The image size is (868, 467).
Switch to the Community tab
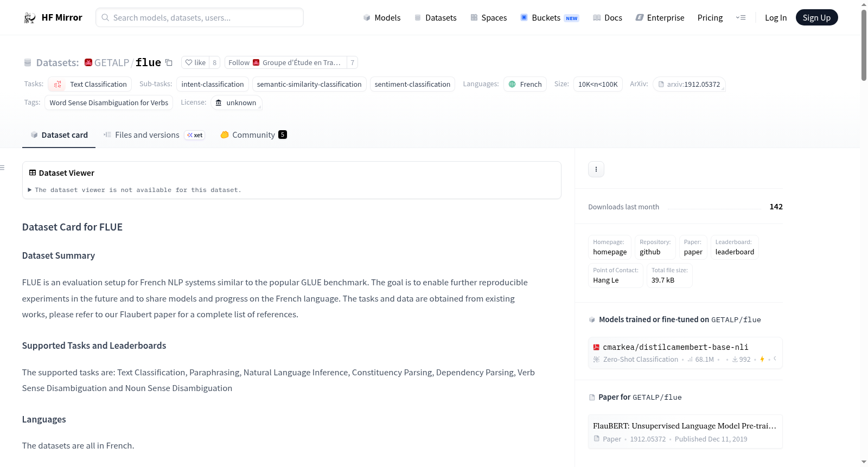coord(253,135)
